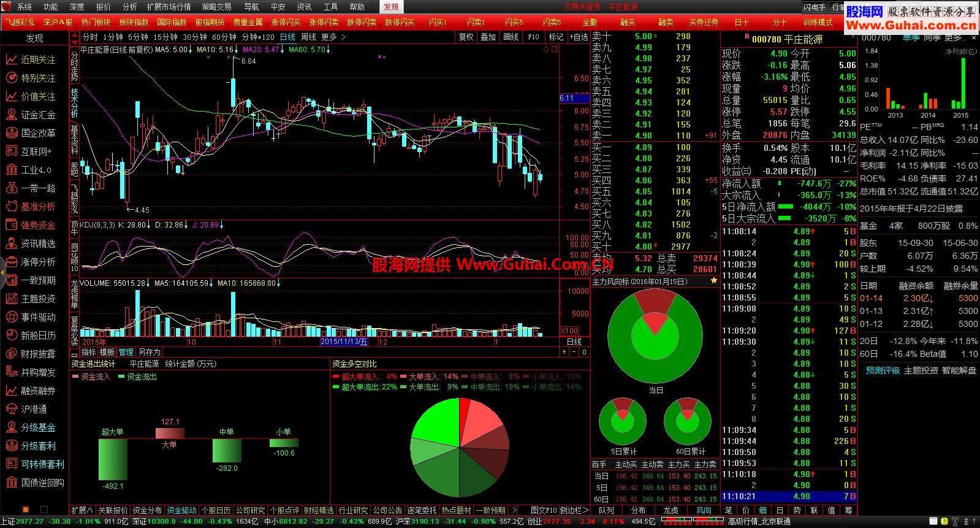Open the 复权 adjustment option
This screenshot has width=980, height=528.
[x=466, y=37]
